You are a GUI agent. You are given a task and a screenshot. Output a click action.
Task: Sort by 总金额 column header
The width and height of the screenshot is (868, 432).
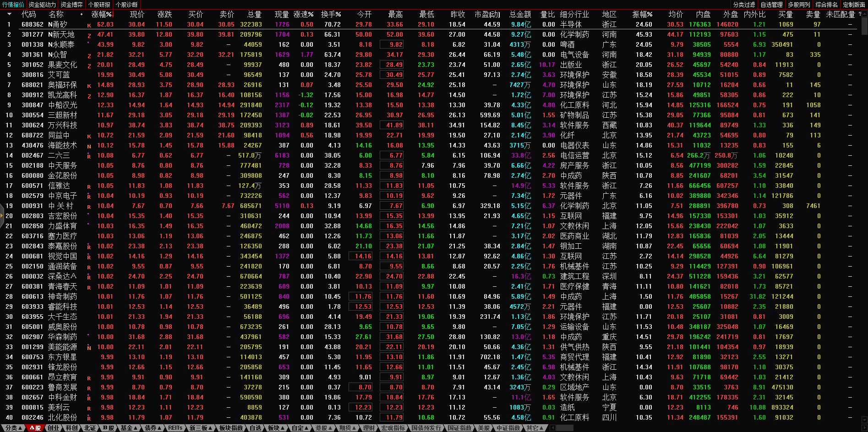(x=520, y=14)
